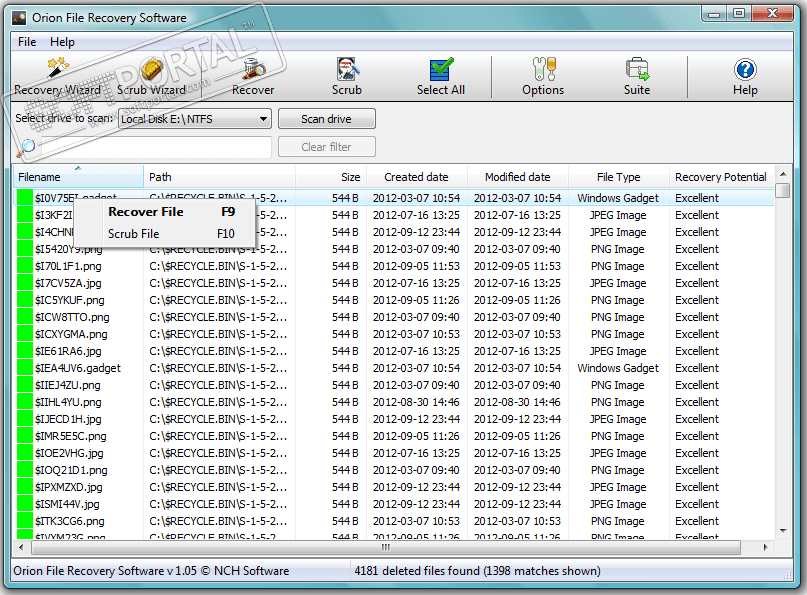The height and width of the screenshot is (595, 807).
Task: Launch the Recovery Wizard tool
Action: 57,77
